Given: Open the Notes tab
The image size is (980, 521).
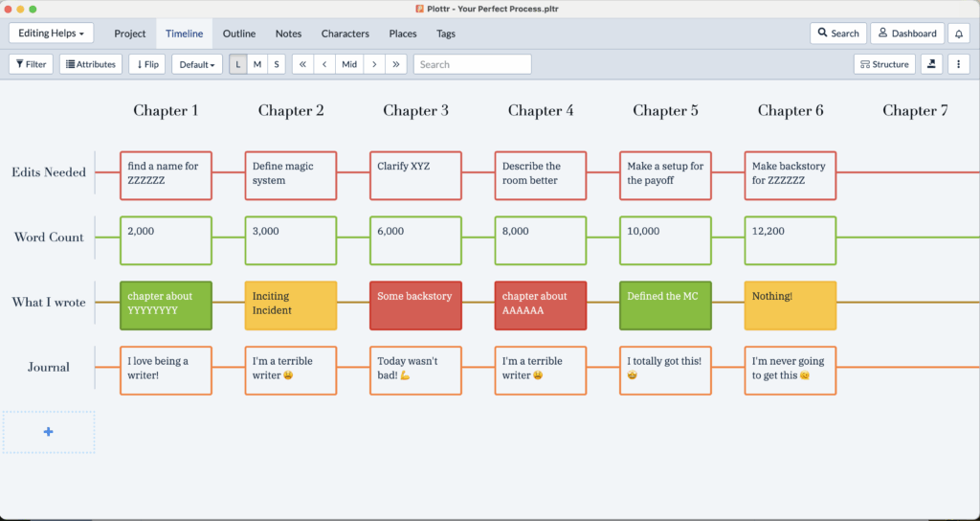Looking at the screenshot, I should (288, 34).
